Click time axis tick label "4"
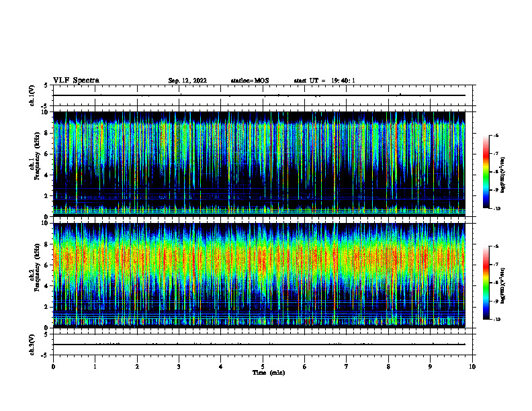 pos(221,367)
